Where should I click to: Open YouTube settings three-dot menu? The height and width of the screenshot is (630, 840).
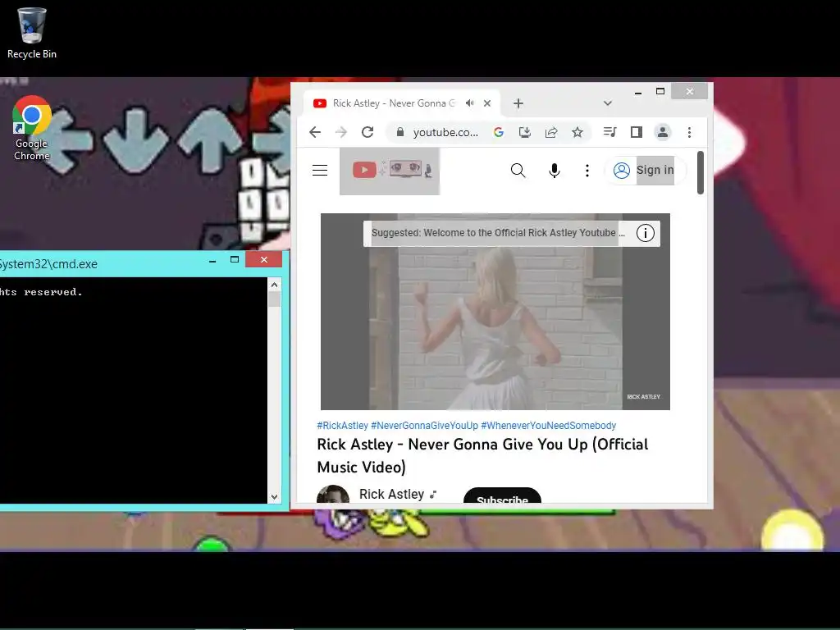(x=587, y=171)
